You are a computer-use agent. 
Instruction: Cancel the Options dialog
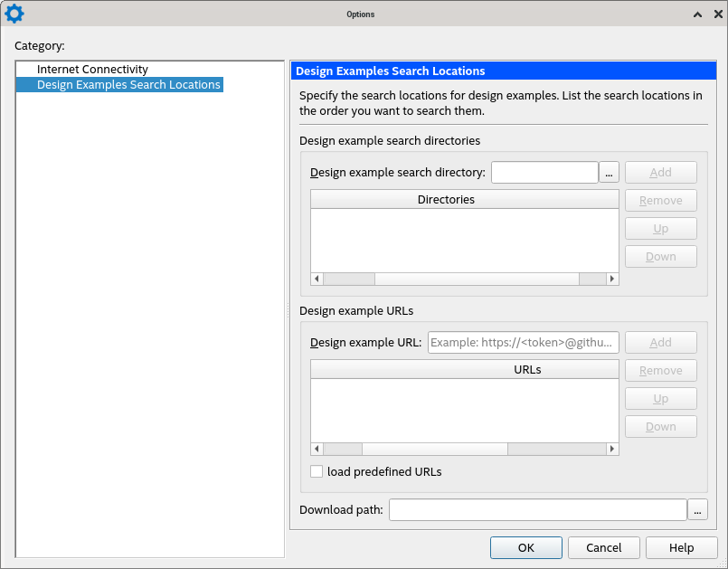(603, 547)
